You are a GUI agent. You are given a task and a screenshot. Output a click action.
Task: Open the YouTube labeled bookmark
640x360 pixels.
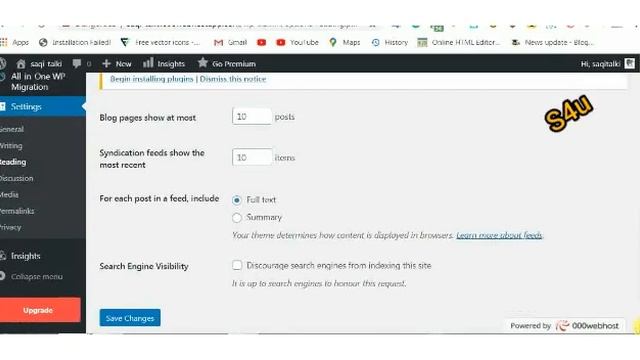click(x=298, y=42)
